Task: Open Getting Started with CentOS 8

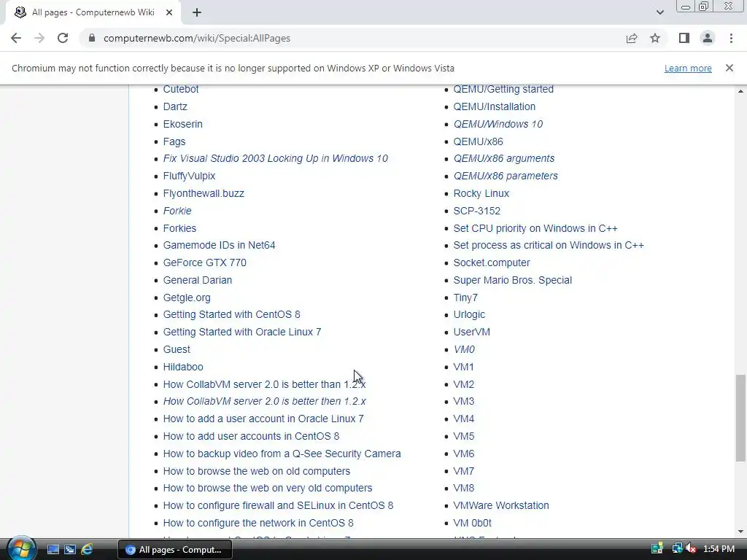Action: pos(231,315)
